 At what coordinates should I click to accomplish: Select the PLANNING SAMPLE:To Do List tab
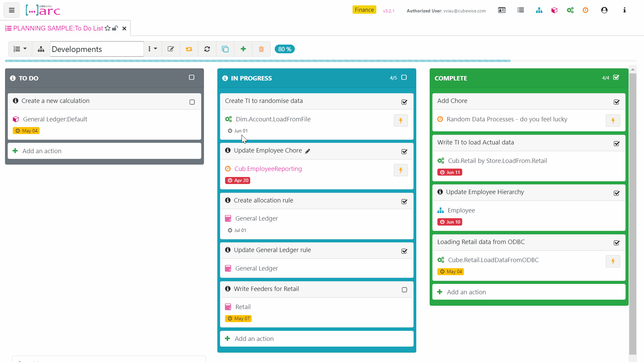[57, 28]
